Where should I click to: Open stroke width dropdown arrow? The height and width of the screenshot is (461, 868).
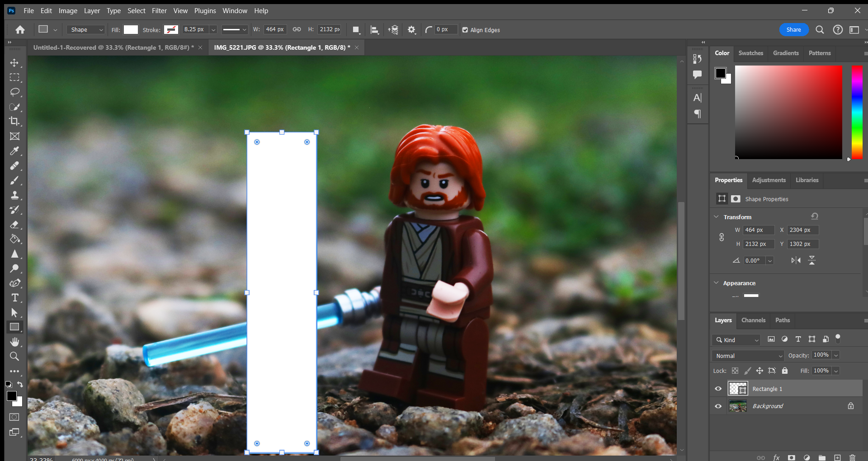tap(213, 30)
